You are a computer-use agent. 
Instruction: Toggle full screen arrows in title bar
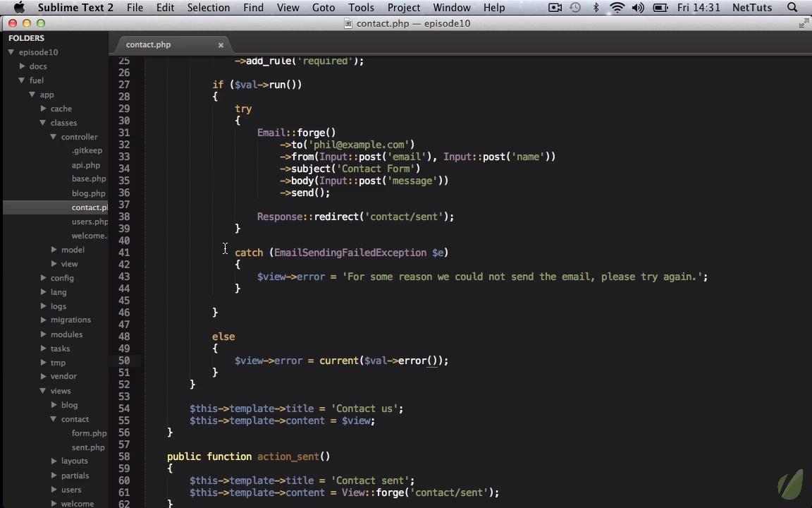coord(804,23)
